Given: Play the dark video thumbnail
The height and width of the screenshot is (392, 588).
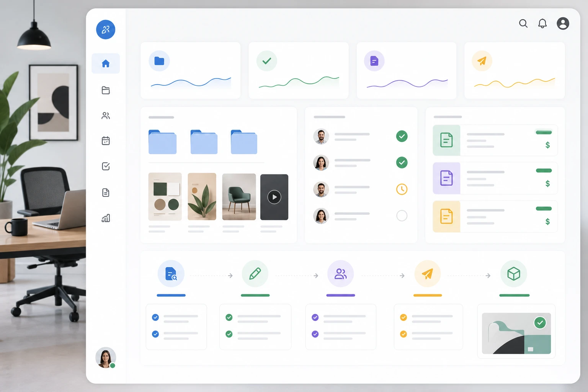Looking at the screenshot, I should pyautogui.click(x=274, y=197).
